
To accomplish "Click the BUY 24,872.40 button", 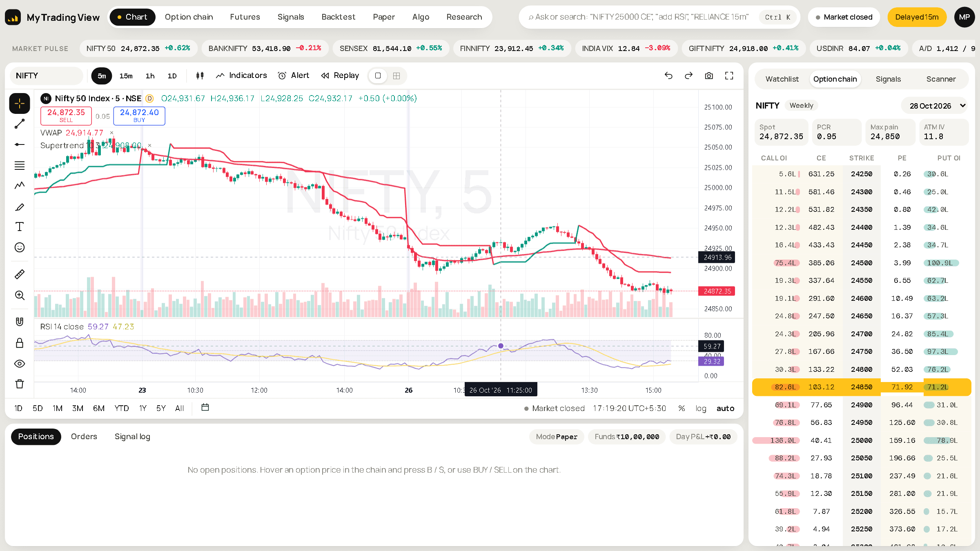I will point(139,116).
